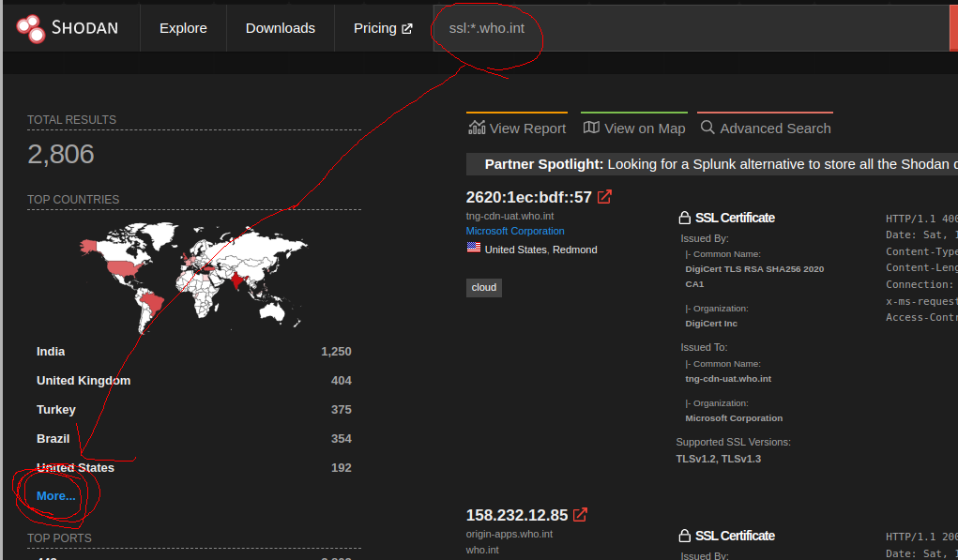958x560 pixels.
Task: Open the View on Map tab
Action: tap(634, 129)
